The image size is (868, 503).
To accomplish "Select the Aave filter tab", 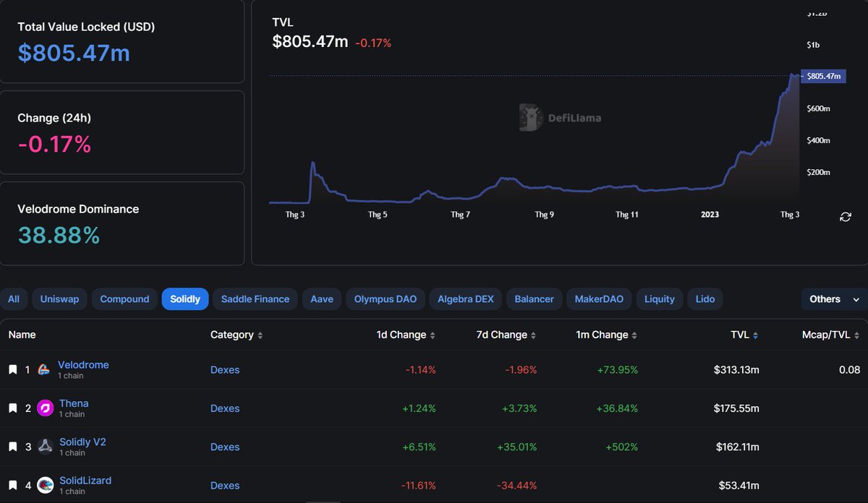I will [x=322, y=299].
